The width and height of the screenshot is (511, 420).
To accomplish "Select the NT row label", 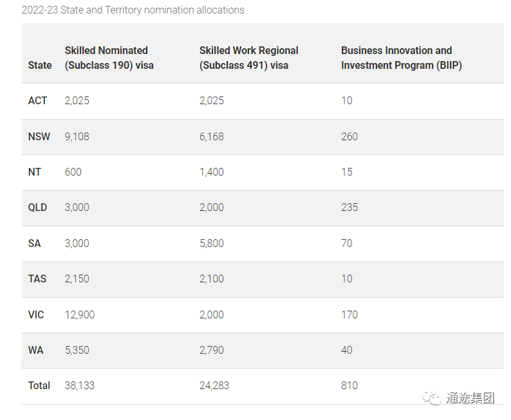I will 35,172.
